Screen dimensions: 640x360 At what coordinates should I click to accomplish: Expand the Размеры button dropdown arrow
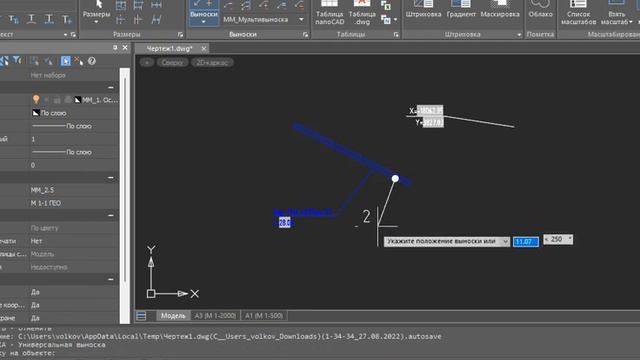click(96, 22)
